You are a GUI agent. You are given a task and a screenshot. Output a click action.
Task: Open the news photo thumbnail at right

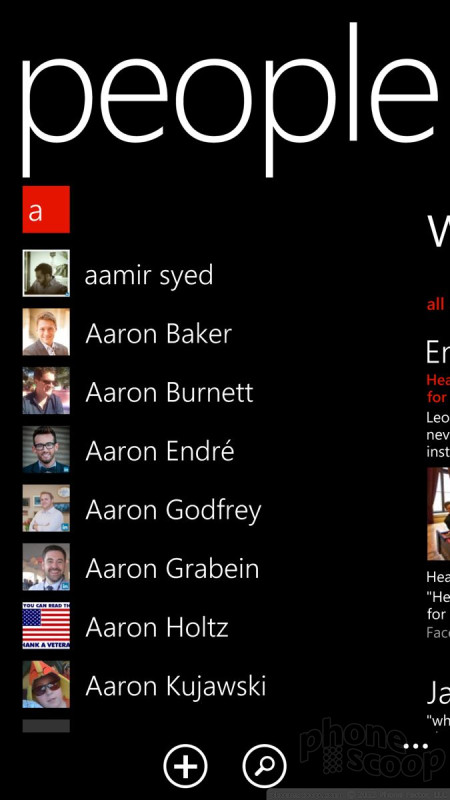click(439, 513)
